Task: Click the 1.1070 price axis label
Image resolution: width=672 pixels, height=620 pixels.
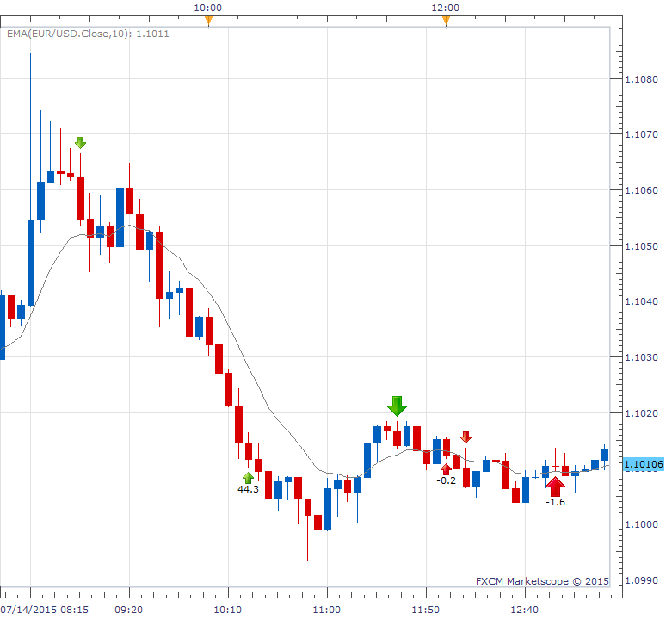Action: point(642,134)
